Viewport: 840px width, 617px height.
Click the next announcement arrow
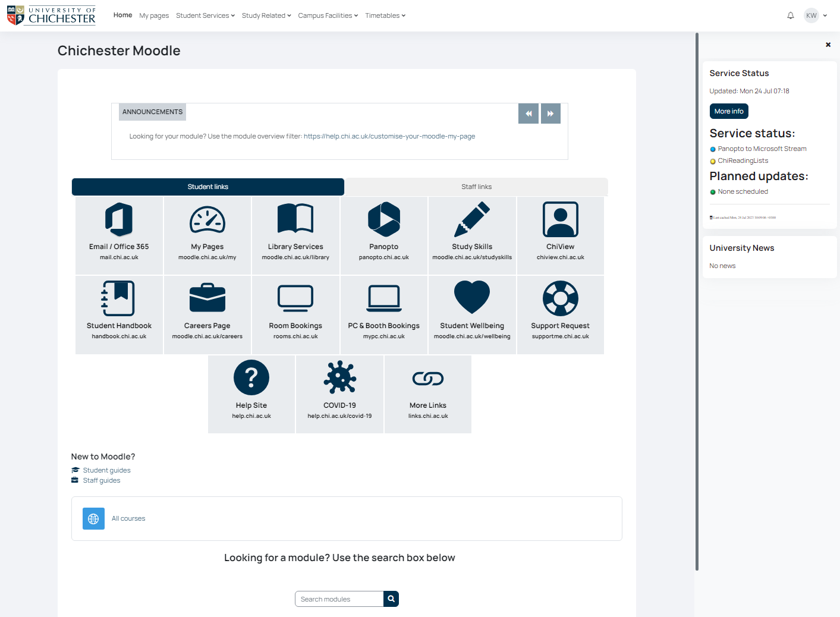(x=550, y=113)
